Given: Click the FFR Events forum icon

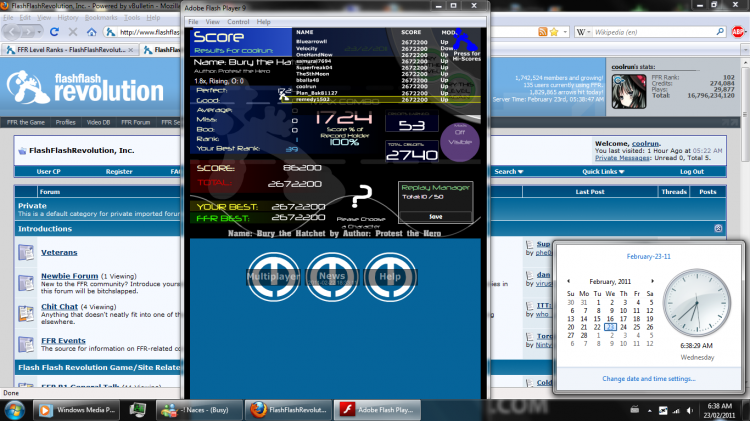Looking at the screenshot, I should pyautogui.click(x=26, y=344).
